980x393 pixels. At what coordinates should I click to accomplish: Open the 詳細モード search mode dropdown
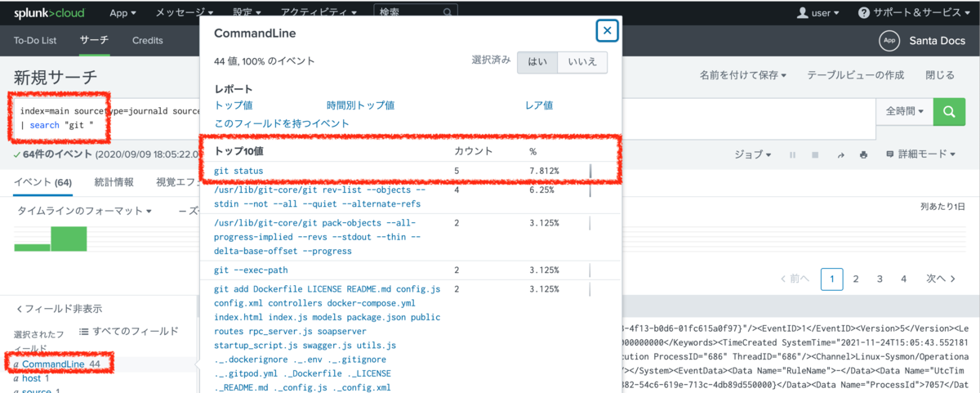click(x=920, y=154)
